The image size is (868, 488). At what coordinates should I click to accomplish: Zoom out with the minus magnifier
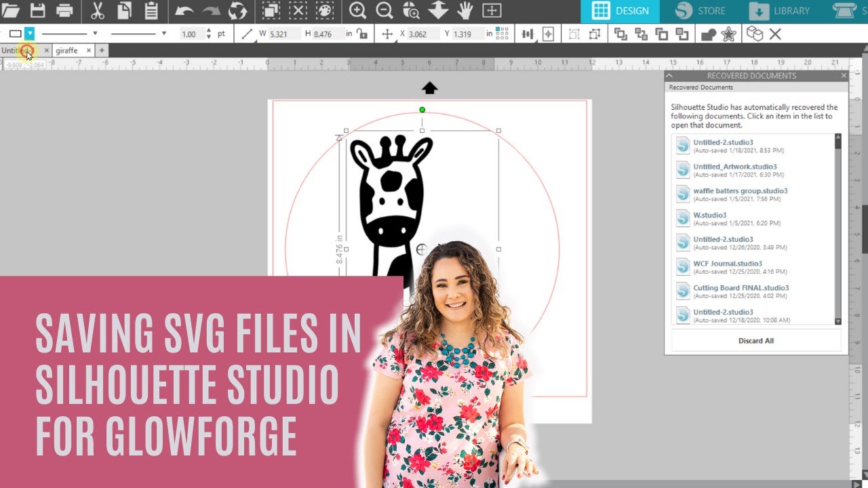point(384,10)
